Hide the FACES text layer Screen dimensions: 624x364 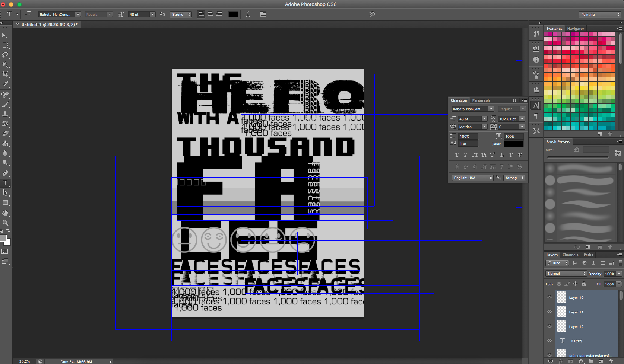(x=549, y=341)
